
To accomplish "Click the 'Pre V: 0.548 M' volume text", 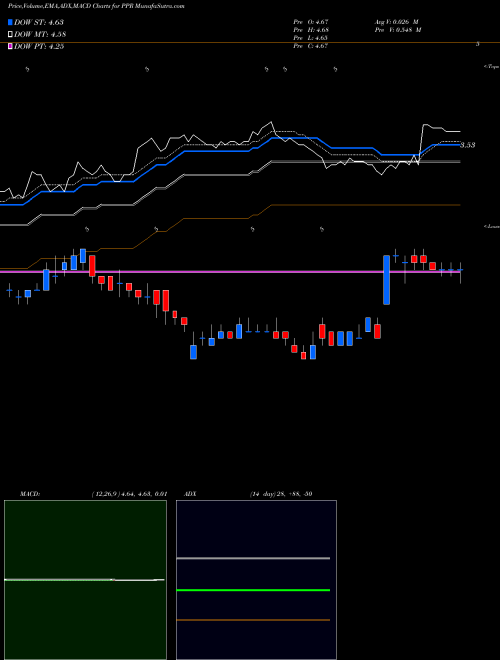I will tap(398, 30).
